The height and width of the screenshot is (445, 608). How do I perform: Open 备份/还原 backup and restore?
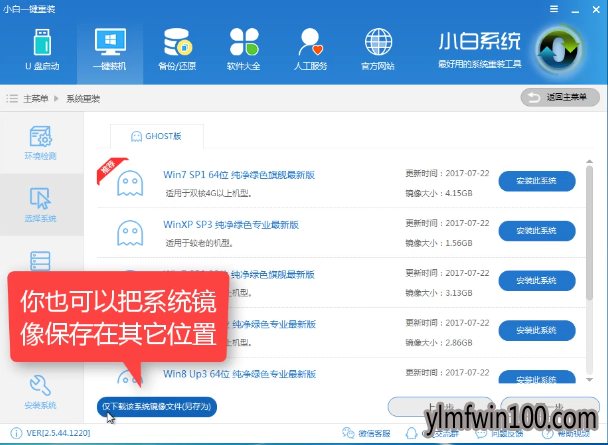tap(177, 50)
